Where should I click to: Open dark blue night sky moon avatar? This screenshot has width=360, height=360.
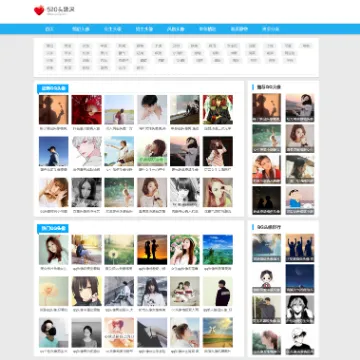(x=300, y=279)
